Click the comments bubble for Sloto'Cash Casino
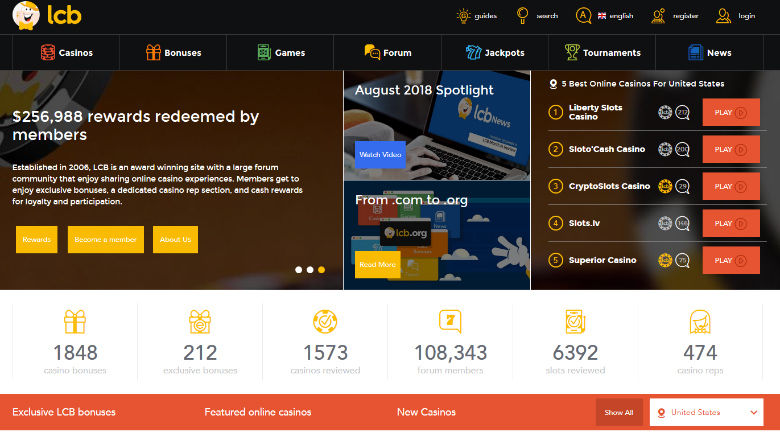This screenshot has width=780, height=440. 682,149
